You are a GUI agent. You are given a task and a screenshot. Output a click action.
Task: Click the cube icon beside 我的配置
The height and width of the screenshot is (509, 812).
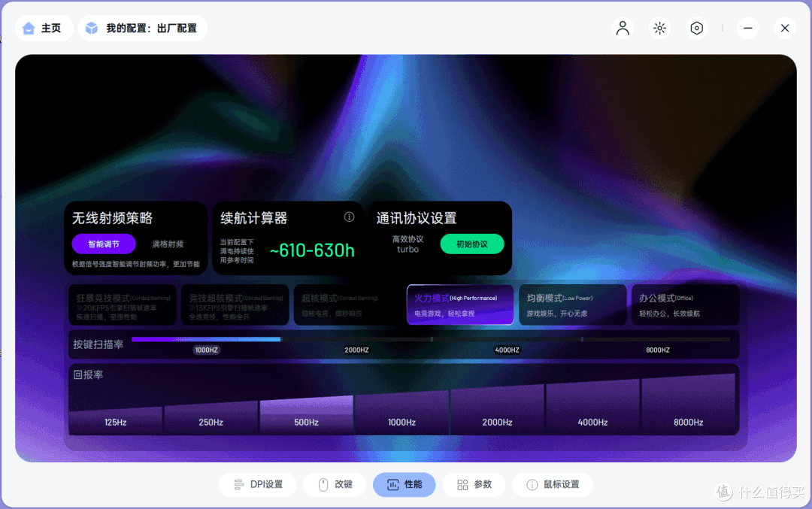pos(92,28)
